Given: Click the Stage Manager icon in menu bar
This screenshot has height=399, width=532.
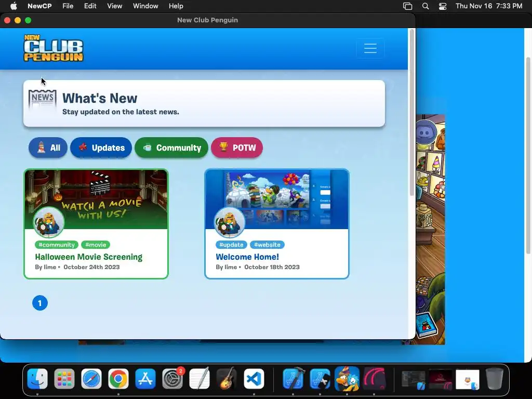Looking at the screenshot, I should click(407, 6).
